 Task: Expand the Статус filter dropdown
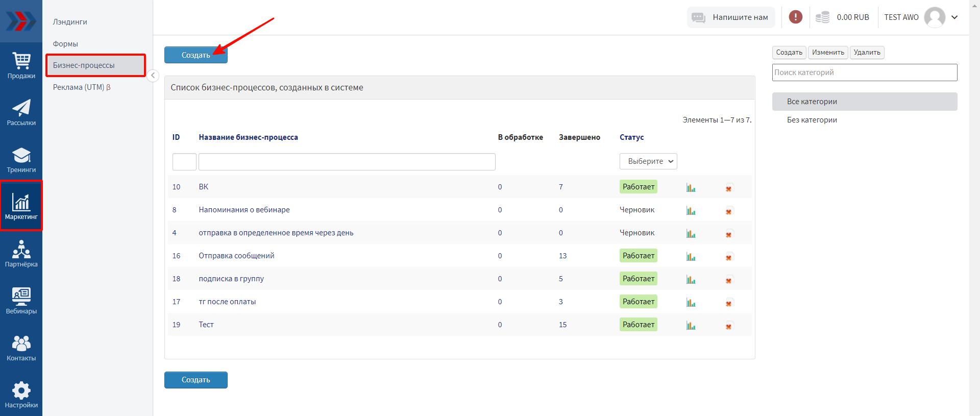pyautogui.click(x=648, y=161)
